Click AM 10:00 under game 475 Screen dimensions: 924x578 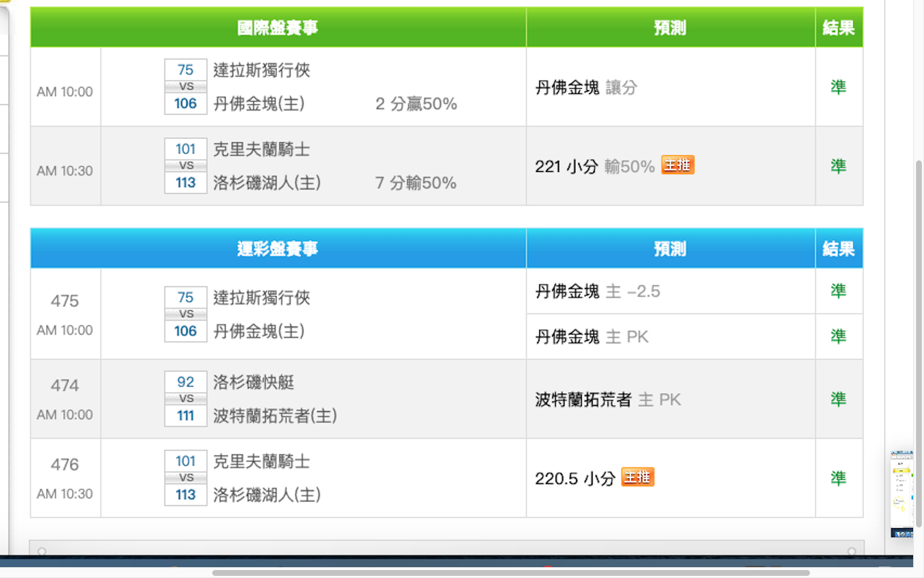pyautogui.click(x=65, y=330)
